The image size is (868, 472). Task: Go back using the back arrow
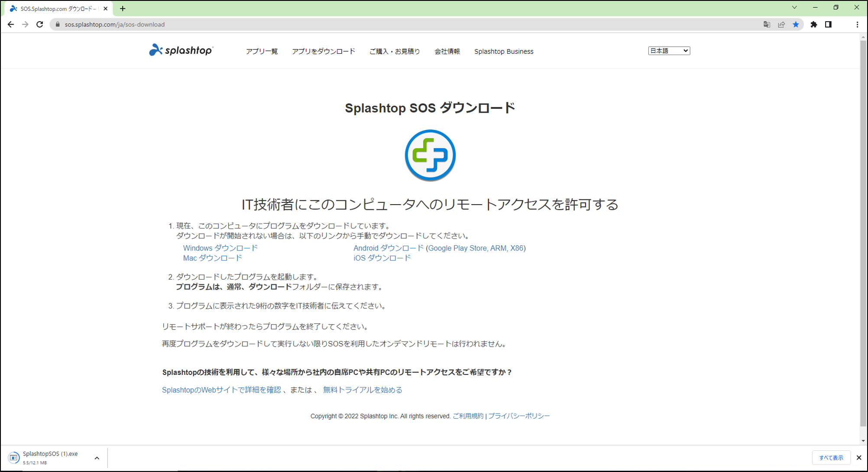click(x=10, y=24)
